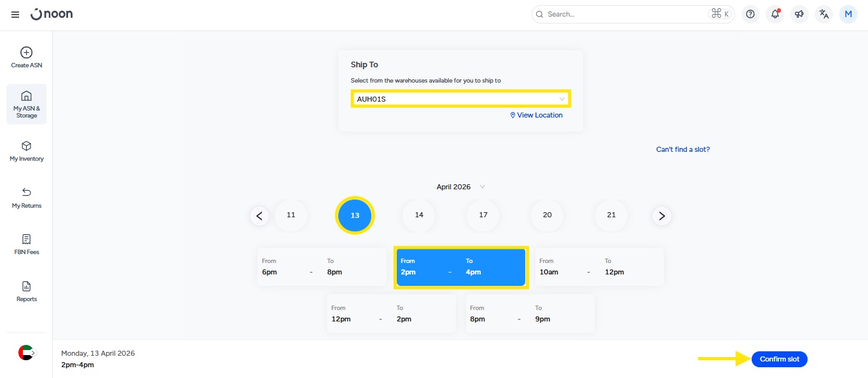Click the Create ASN plus icon

click(26, 53)
